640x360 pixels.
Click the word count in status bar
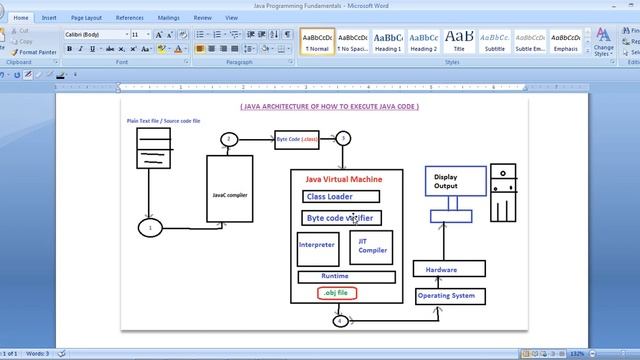38,353
